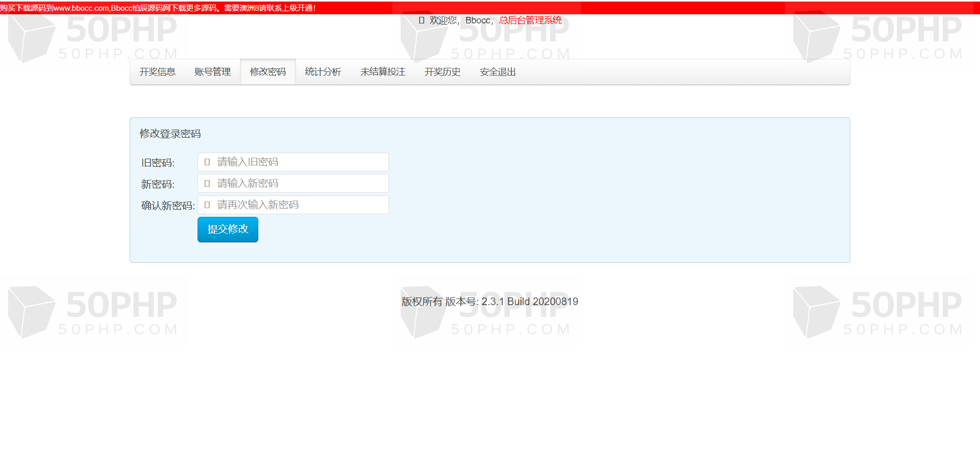Open the 统计分析 page
Viewport: 980px width, 475px height.
click(323, 72)
